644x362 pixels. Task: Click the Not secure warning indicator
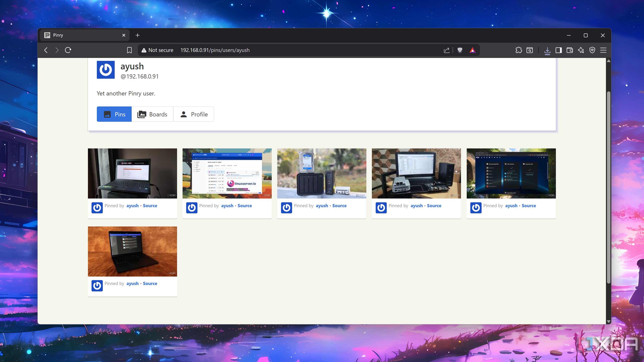pyautogui.click(x=157, y=50)
